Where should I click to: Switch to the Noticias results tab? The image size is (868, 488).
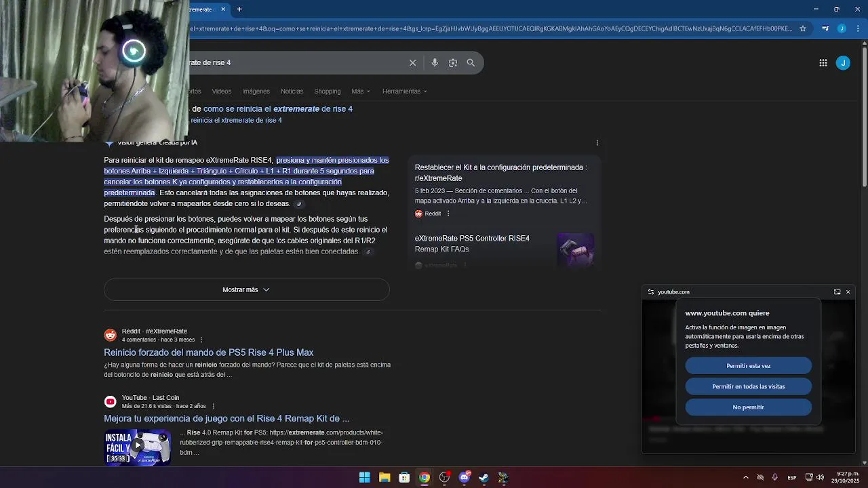click(x=292, y=91)
